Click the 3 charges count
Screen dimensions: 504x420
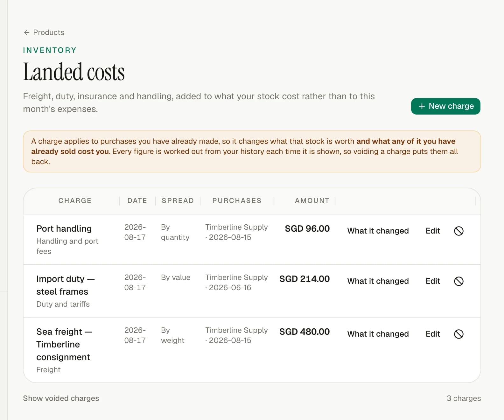click(x=464, y=398)
